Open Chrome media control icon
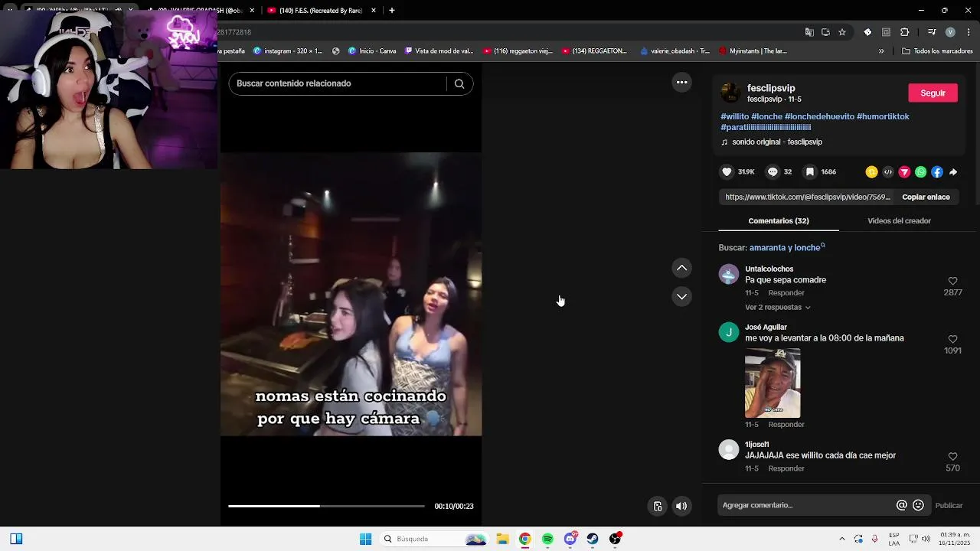Screen dimensions: 980x551 (932, 32)
